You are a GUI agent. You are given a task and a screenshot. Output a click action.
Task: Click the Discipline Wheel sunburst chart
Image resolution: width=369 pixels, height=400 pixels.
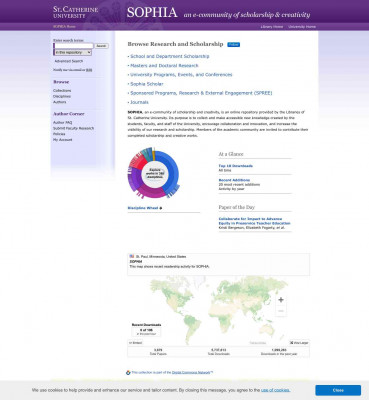pyautogui.click(x=154, y=173)
